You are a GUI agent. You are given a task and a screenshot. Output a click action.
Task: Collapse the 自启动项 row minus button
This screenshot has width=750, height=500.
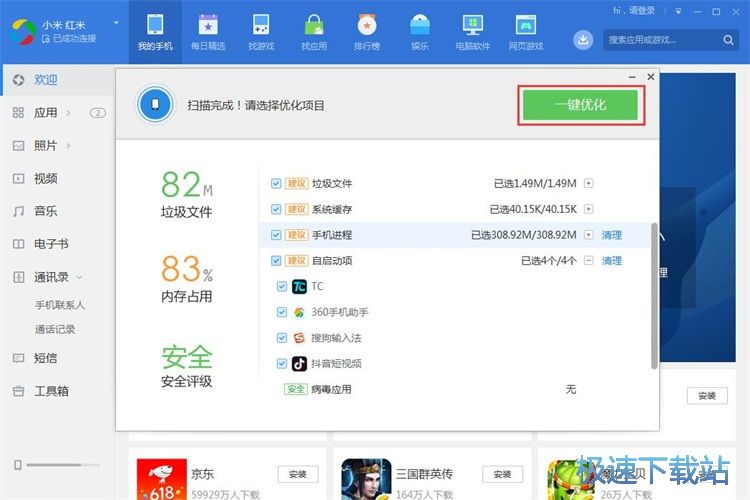pos(589,261)
